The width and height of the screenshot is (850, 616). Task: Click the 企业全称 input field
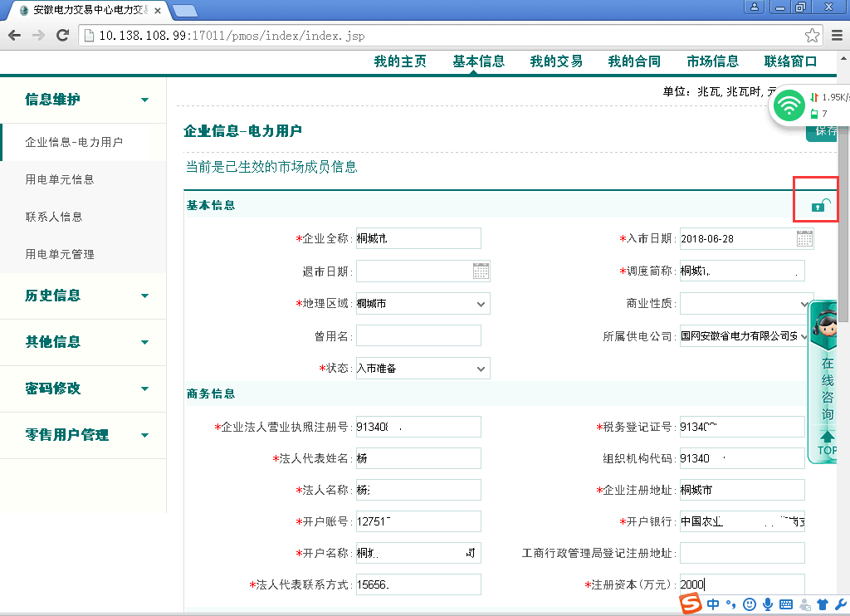coord(418,239)
